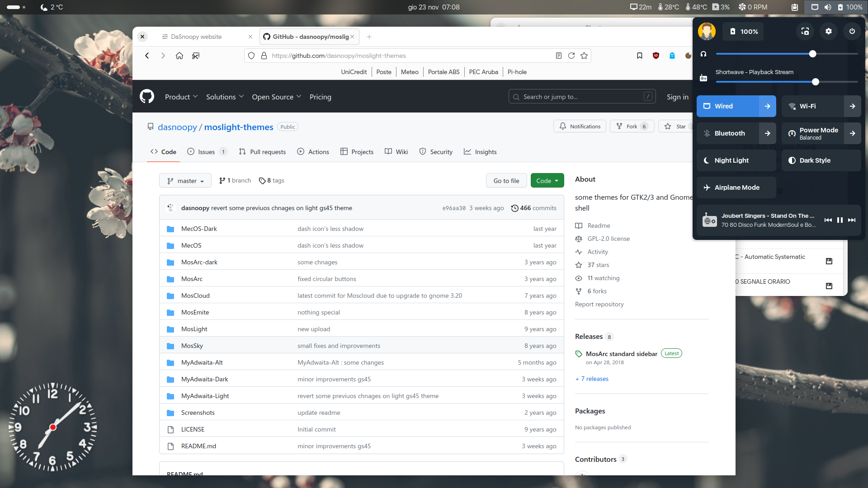Turn on Airplane Mode
The width and height of the screenshot is (868, 488).
(x=736, y=188)
